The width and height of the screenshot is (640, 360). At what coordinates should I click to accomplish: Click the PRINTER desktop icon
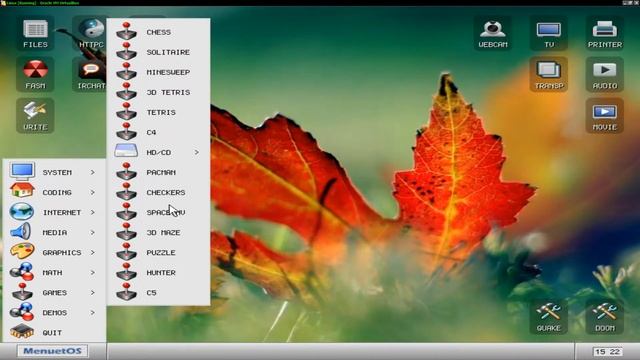click(604, 33)
